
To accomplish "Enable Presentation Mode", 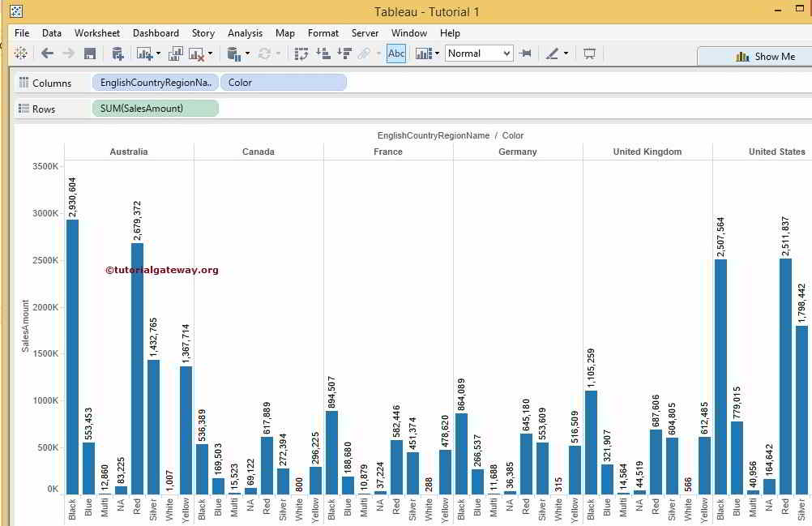I will 589,55.
